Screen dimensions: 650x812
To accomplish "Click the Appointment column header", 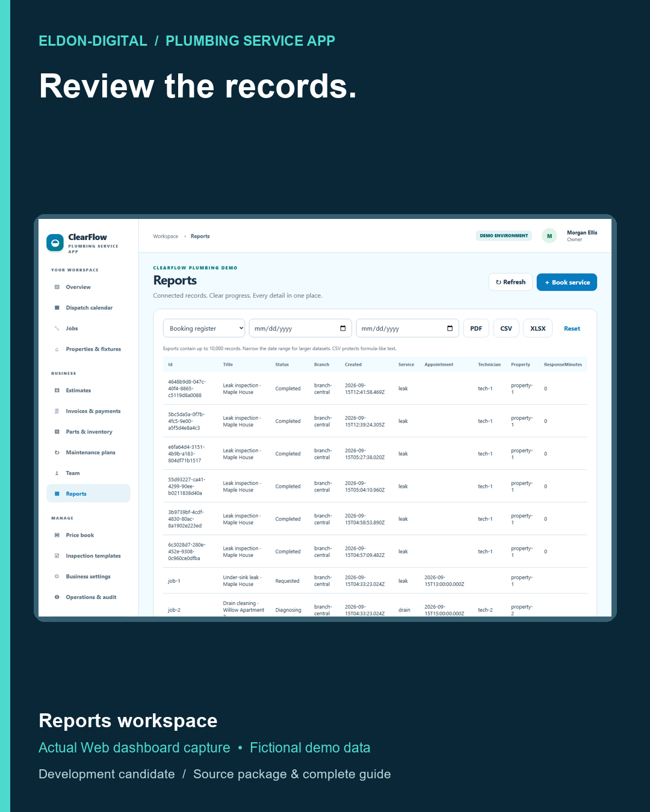I will click(439, 364).
